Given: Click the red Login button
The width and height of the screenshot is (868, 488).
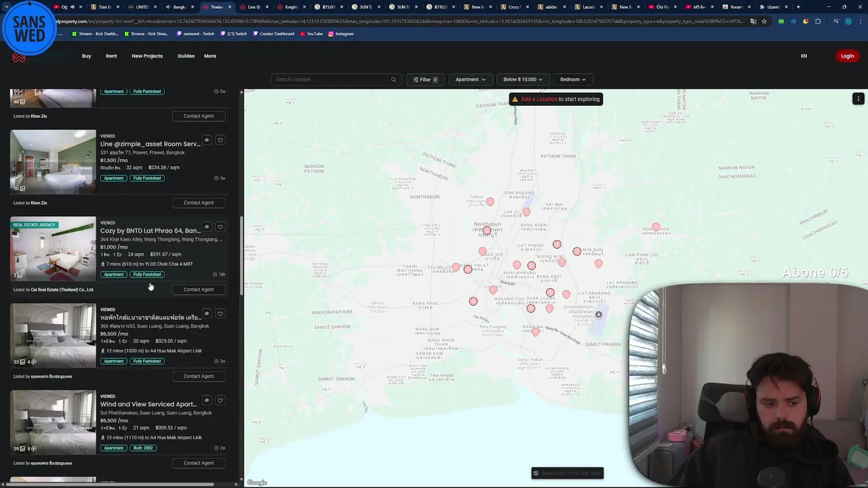Looking at the screenshot, I should coord(847,56).
